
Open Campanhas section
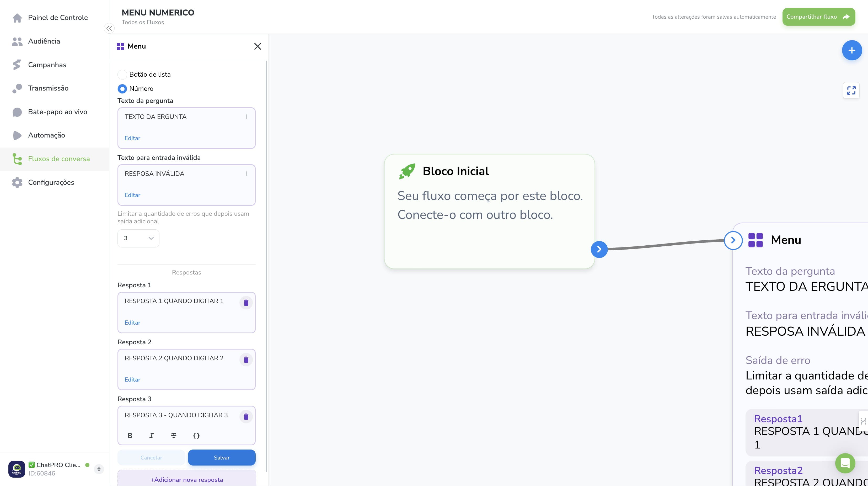click(55, 65)
